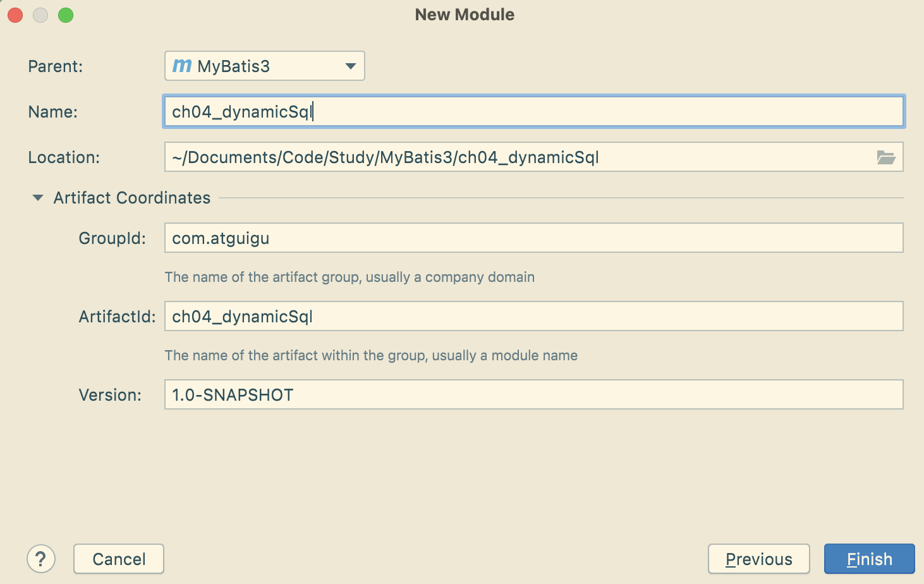The width and height of the screenshot is (924, 584).
Task: Edit the GroupId field
Action: coord(533,238)
